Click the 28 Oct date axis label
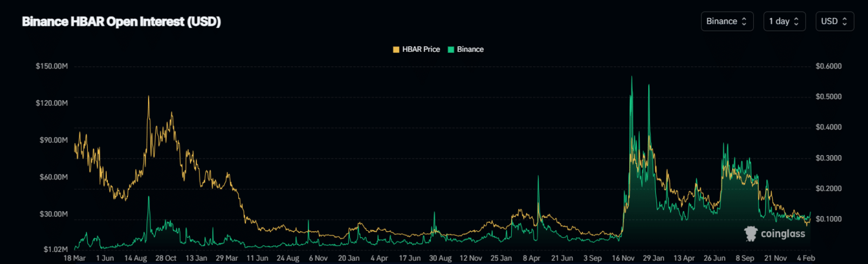The width and height of the screenshot is (868, 264). coord(166,258)
